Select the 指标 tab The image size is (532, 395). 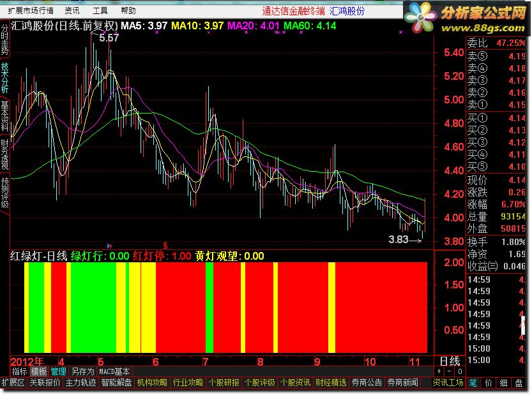(19, 371)
